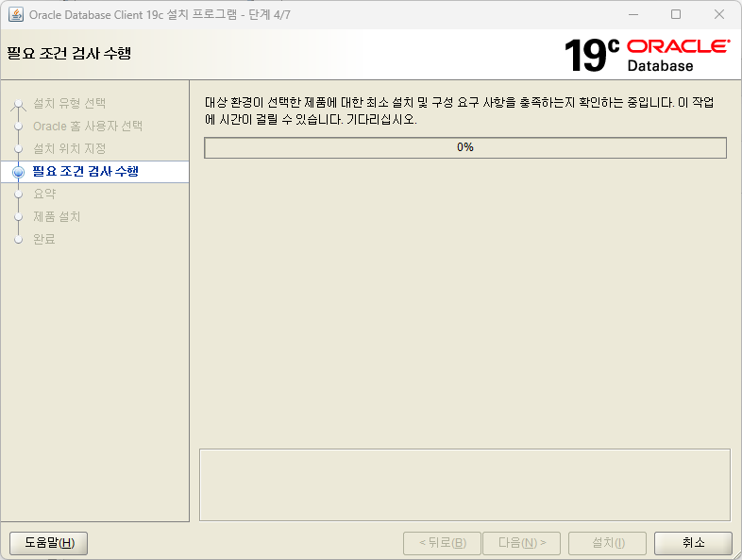Select the Oracle 홈 사용자 선택 step
The height and width of the screenshot is (560, 742).
(88, 126)
